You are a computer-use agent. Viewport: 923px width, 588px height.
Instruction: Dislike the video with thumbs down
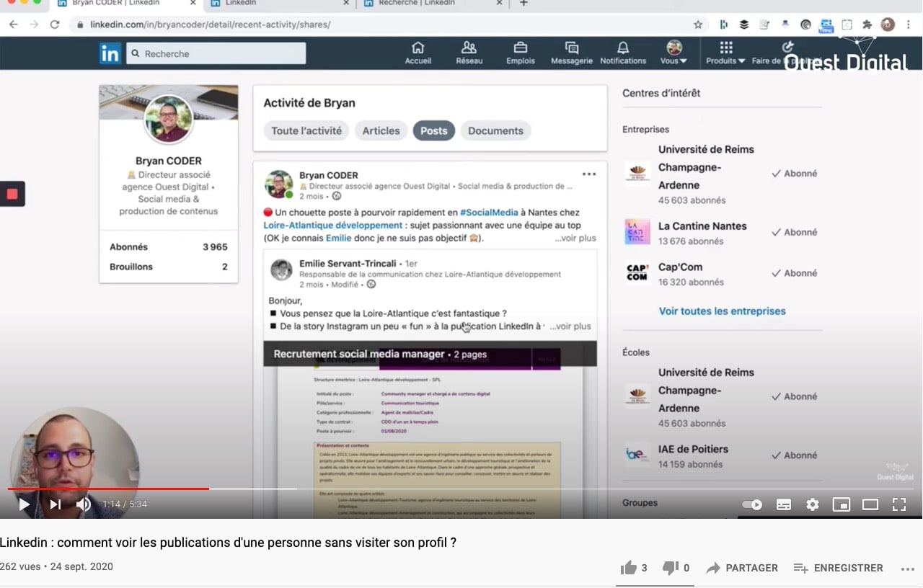pyautogui.click(x=676, y=568)
